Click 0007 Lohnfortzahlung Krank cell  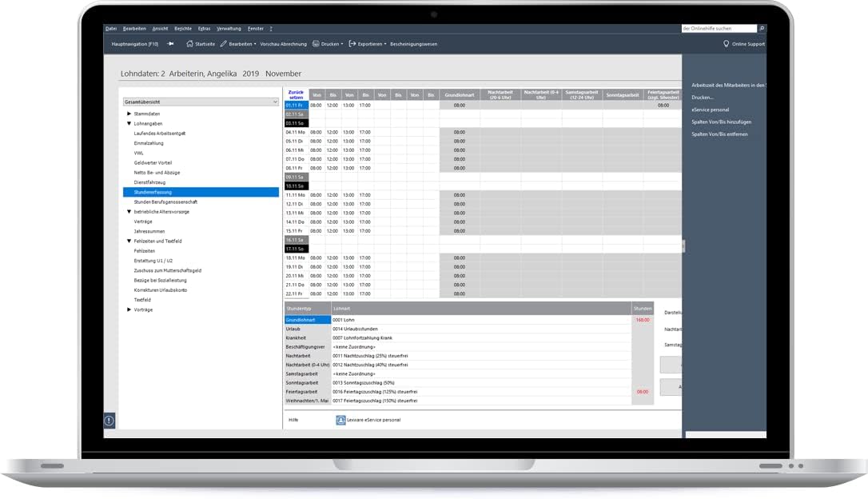pos(480,337)
